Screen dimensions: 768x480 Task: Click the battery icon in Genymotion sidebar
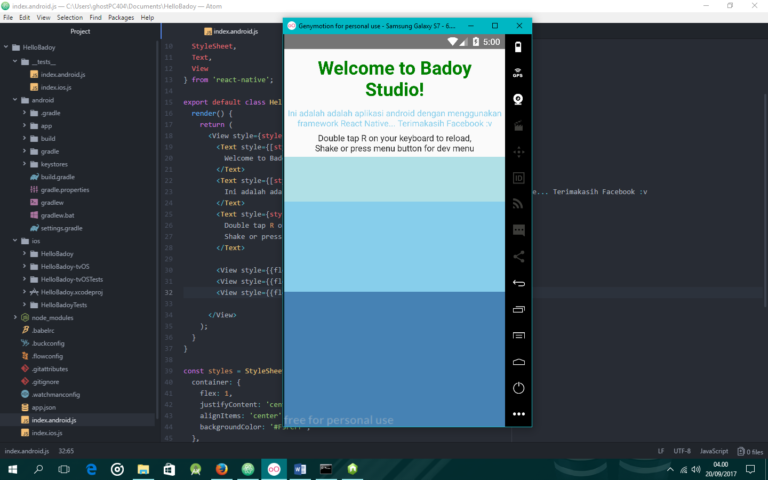point(518,47)
